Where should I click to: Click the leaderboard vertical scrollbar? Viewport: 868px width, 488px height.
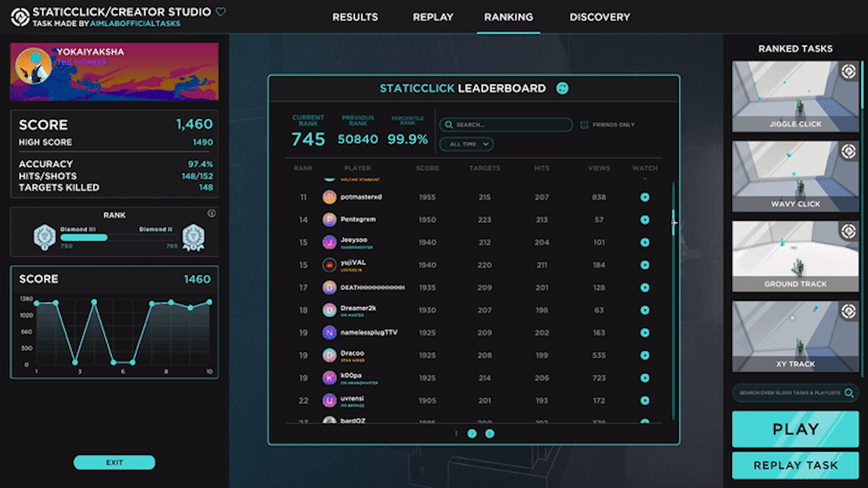673,300
